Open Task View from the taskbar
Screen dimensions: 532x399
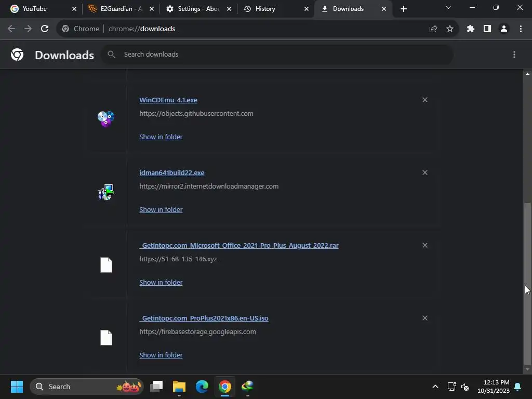point(156,387)
